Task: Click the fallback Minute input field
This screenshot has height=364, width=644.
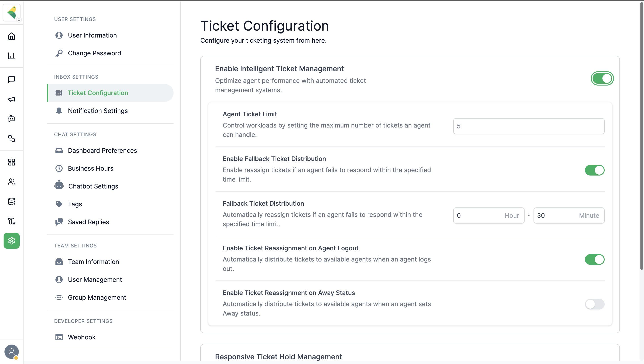Action: coord(569,215)
